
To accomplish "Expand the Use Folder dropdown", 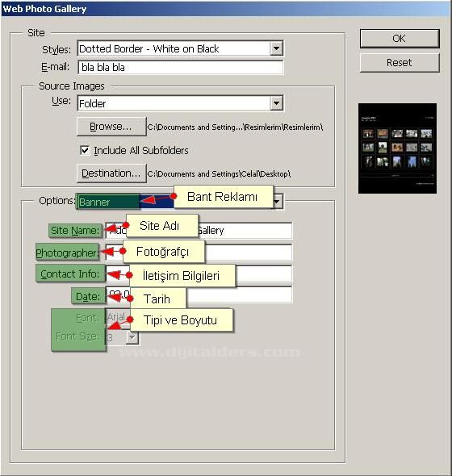I will 276,103.
